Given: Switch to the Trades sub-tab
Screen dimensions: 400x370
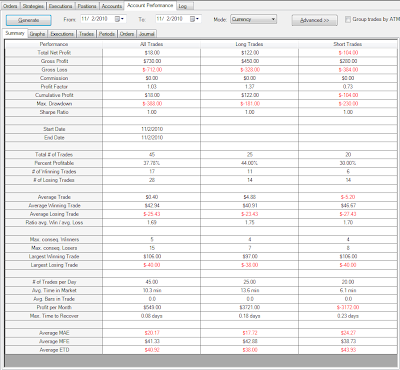Looking at the screenshot, I should (86, 34).
